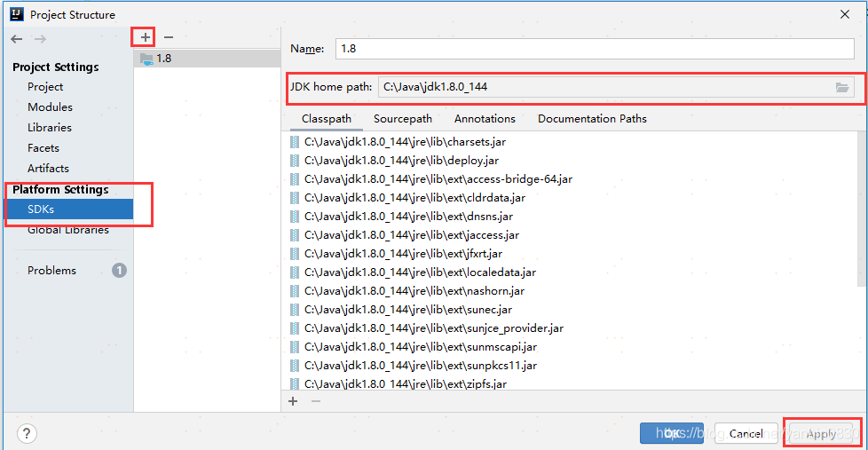
Task: Select the sunec.jar entry
Action: click(408, 310)
